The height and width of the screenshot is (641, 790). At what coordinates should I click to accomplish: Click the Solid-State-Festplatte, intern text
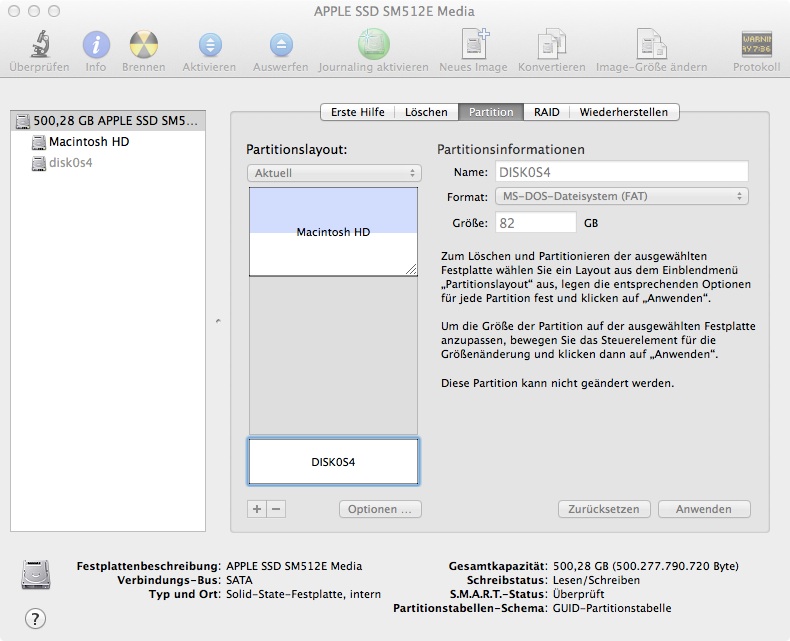point(303,594)
